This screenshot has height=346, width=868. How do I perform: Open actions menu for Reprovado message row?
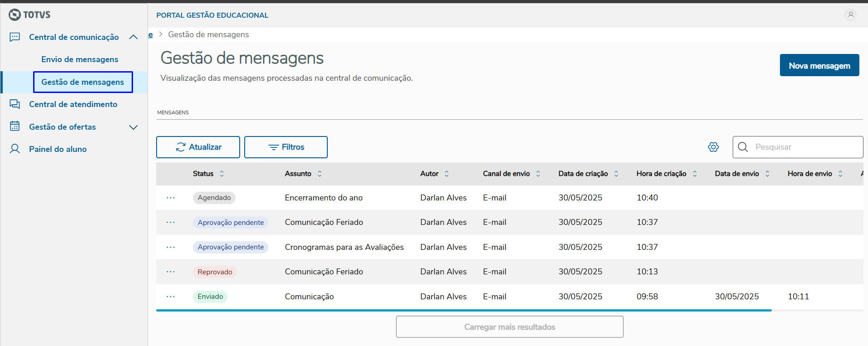click(171, 272)
